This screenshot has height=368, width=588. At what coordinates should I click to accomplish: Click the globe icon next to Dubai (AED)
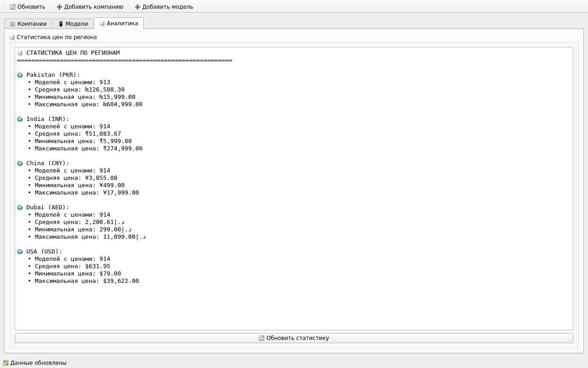click(x=20, y=207)
